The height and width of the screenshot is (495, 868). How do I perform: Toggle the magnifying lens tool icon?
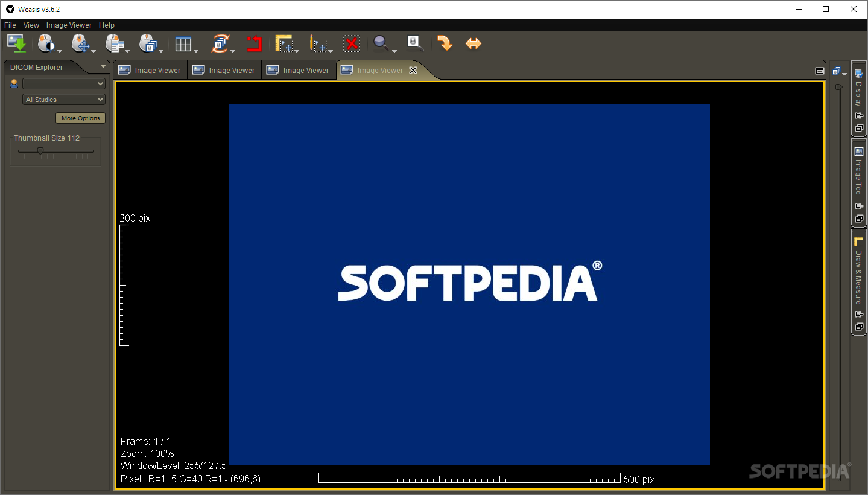[x=415, y=43]
